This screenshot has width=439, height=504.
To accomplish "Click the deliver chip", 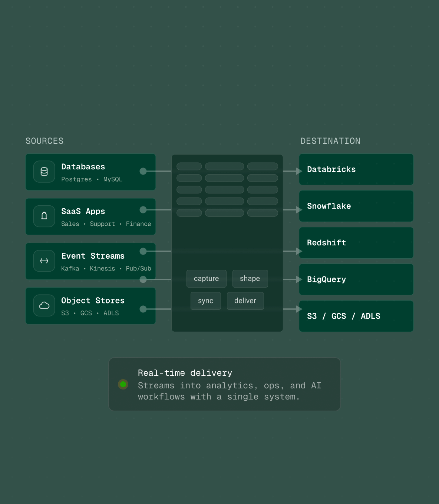I will (x=245, y=301).
